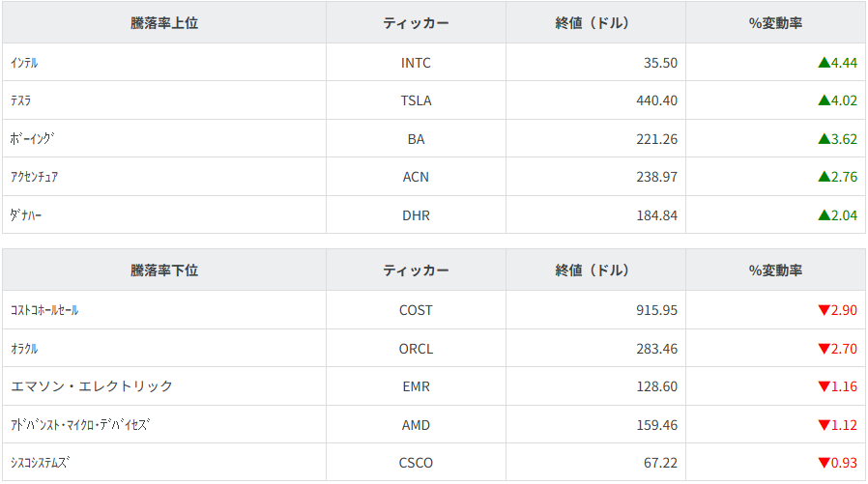Click the red down triangle next to 0.93
Screen dimensions: 868x484
pyautogui.click(x=824, y=463)
